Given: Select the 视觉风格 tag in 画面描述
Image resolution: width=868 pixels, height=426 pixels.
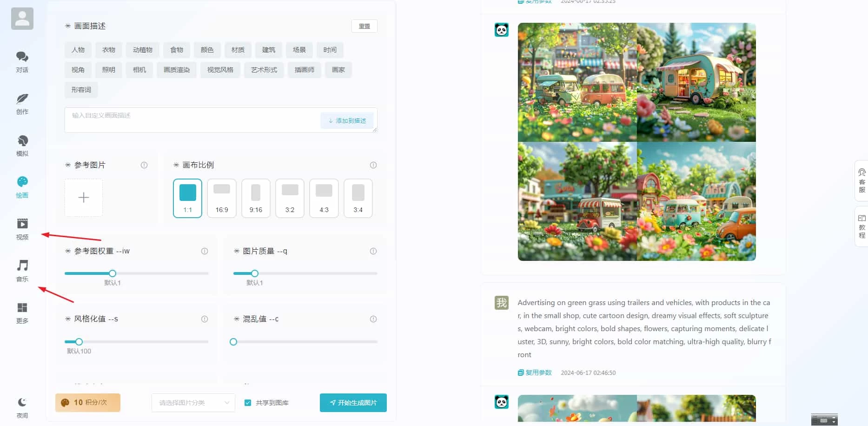Looking at the screenshot, I should pyautogui.click(x=220, y=70).
